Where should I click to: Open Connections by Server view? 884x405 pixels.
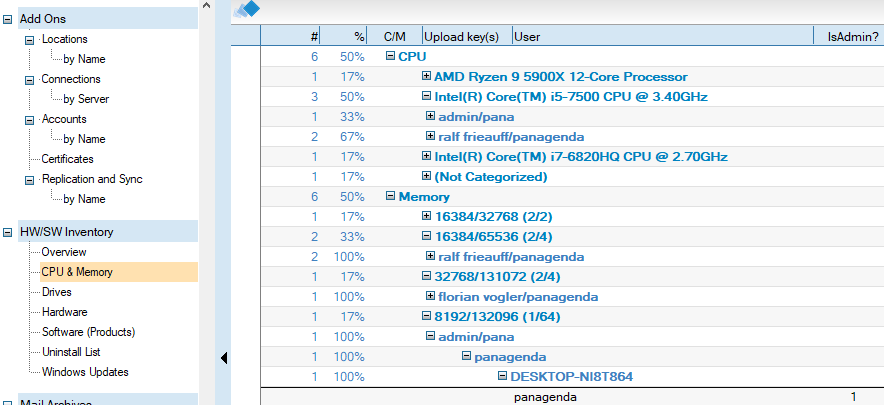pyautogui.click(x=86, y=99)
